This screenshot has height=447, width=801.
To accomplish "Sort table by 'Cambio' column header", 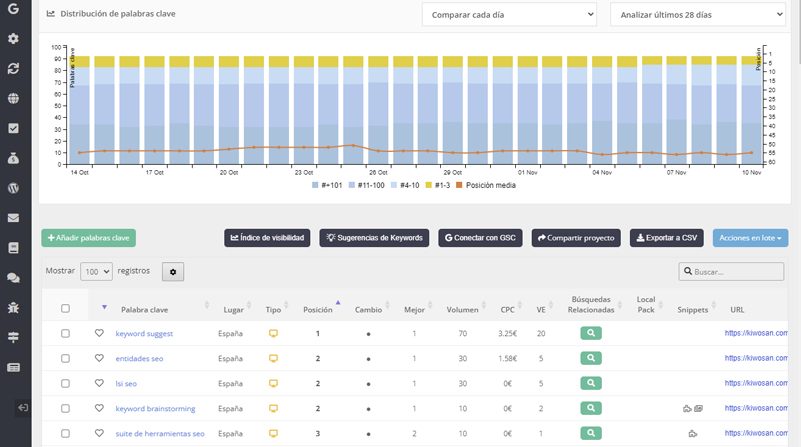I will [x=368, y=310].
